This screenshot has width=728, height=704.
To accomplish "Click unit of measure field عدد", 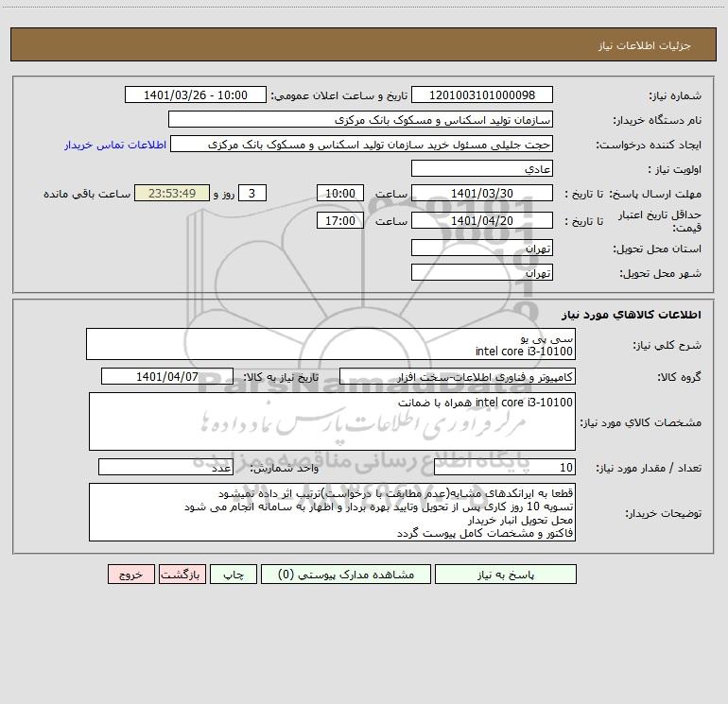I will pyautogui.click(x=165, y=468).
